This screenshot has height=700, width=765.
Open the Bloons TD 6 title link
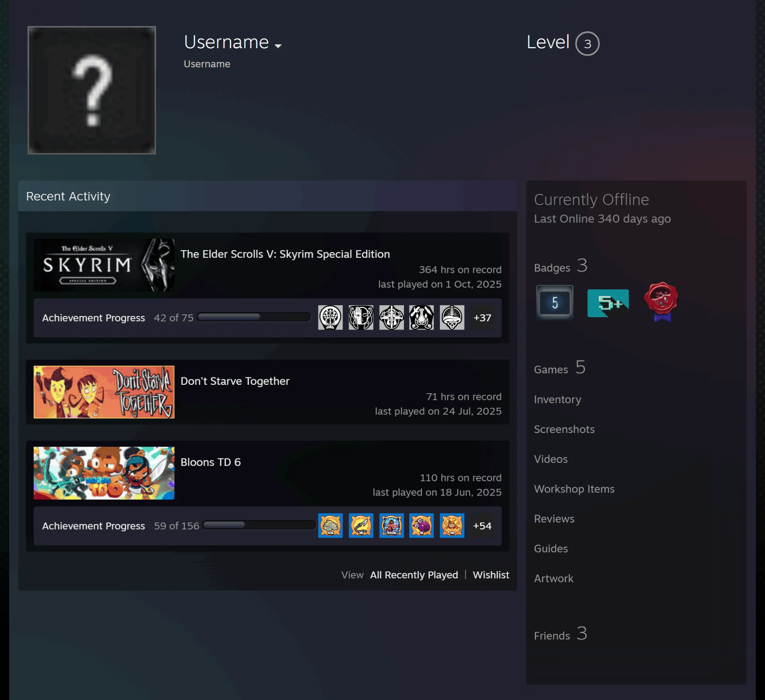(x=211, y=462)
